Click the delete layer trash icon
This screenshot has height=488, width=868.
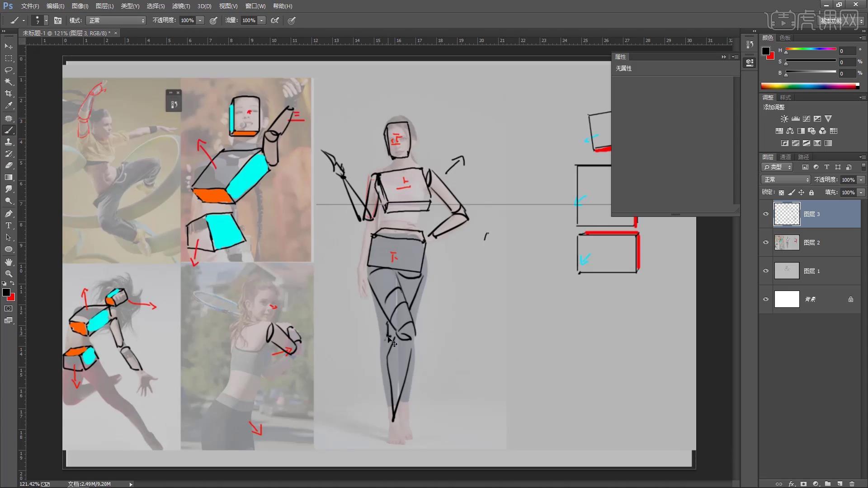(852, 483)
